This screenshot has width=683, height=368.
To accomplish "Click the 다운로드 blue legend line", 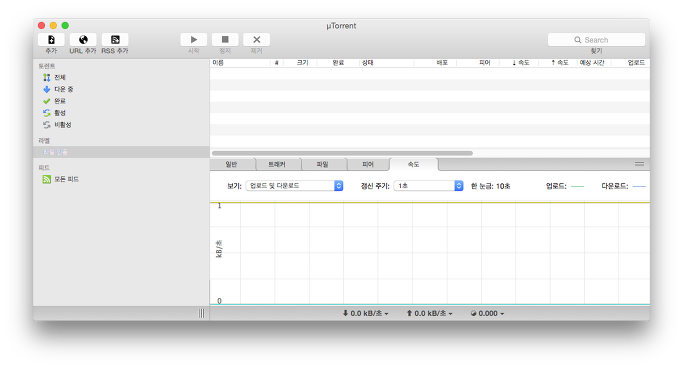I will [x=639, y=186].
